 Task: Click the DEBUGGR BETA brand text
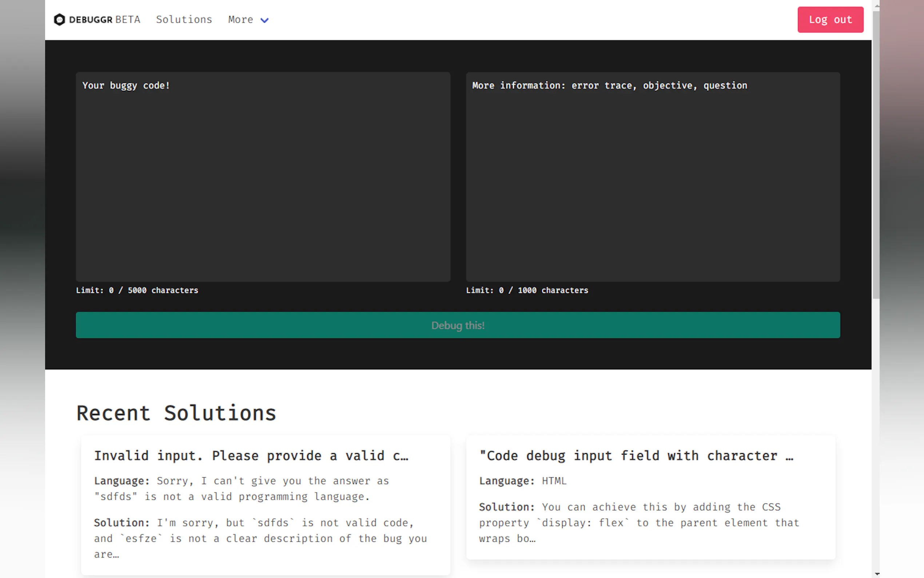105,20
